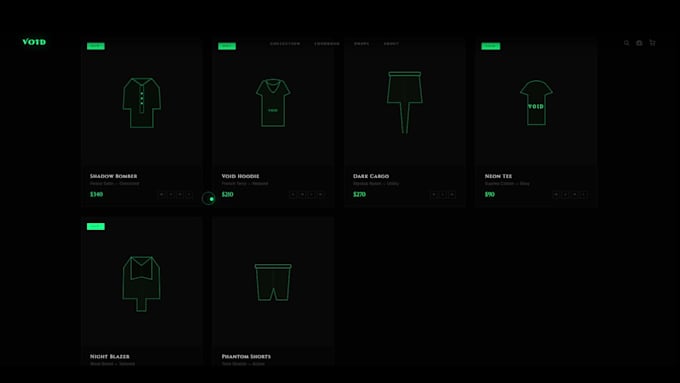The width and height of the screenshot is (680, 383).
Task: Click the $340 price on Shadow Bomber
Action: click(x=96, y=194)
